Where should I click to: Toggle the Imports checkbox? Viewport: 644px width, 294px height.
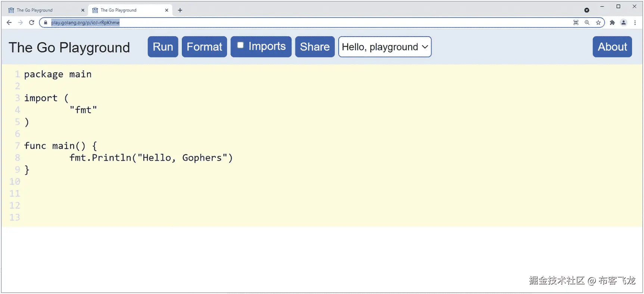click(x=241, y=44)
